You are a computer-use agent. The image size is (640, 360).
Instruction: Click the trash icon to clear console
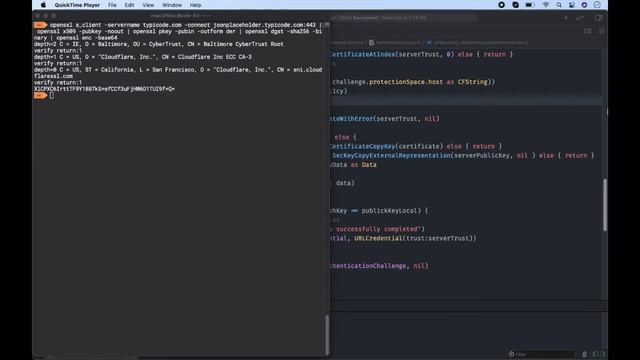coord(584,354)
